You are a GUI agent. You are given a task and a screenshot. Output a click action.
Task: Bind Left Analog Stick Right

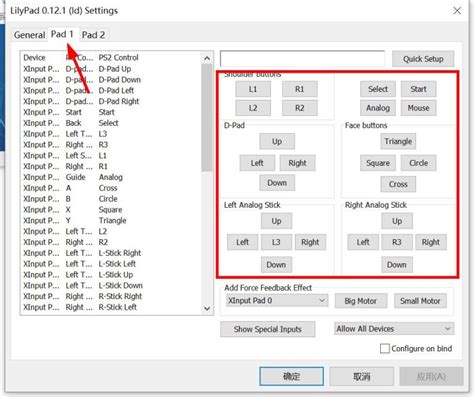click(x=310, y=242)
